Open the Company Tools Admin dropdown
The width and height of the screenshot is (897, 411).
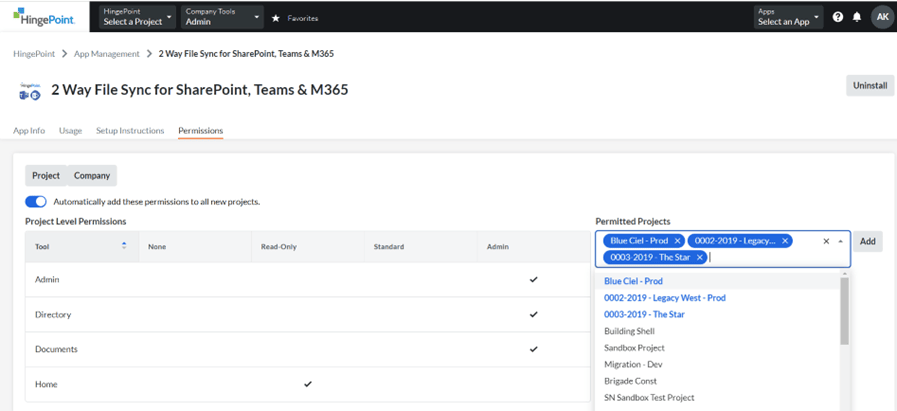[x=222, y=17]
